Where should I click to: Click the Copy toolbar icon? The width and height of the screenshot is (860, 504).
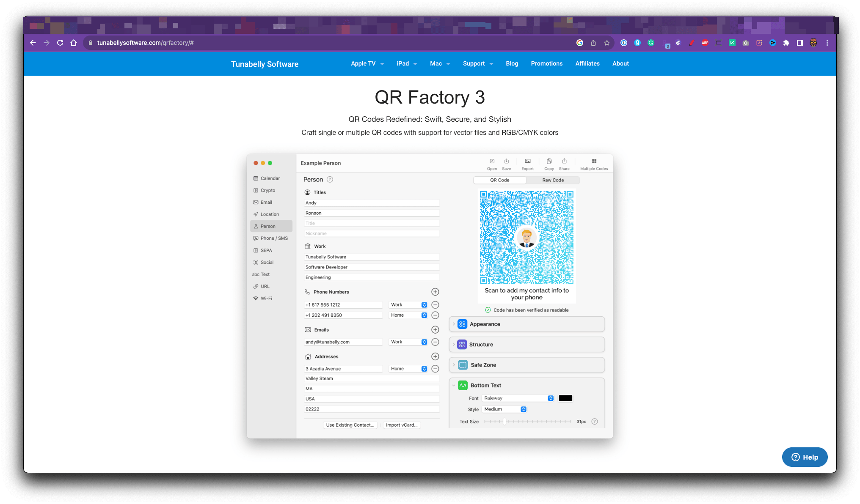549,164
